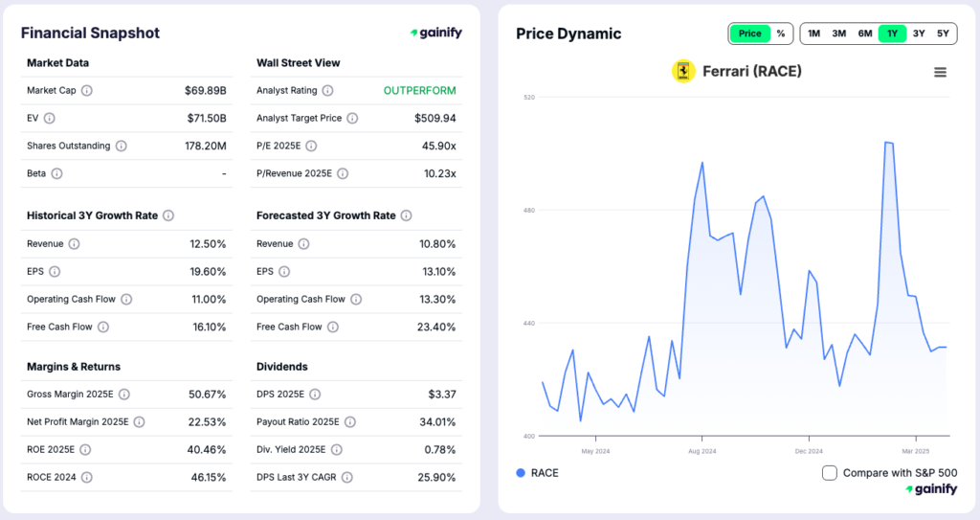980x520 pixels.
Task: Click info icon next to Payout Ratio 2025E
Action: tap(350, 421)
